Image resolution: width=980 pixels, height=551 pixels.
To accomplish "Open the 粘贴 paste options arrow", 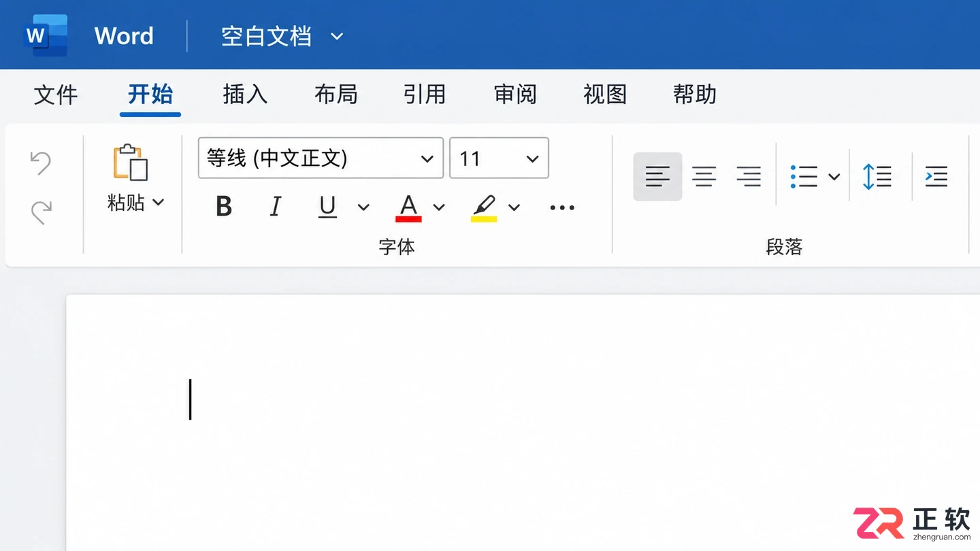I will (x=159, y=202).
